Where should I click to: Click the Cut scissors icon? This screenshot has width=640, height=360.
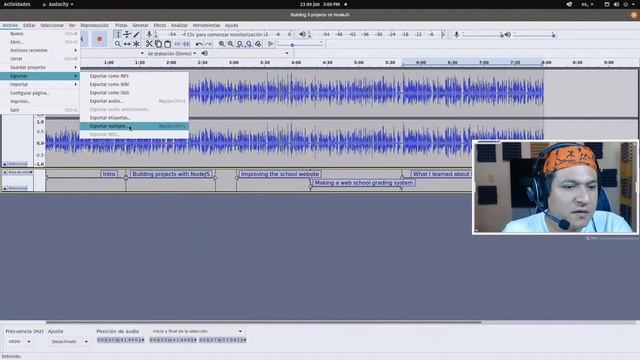[x=149, y=44]
